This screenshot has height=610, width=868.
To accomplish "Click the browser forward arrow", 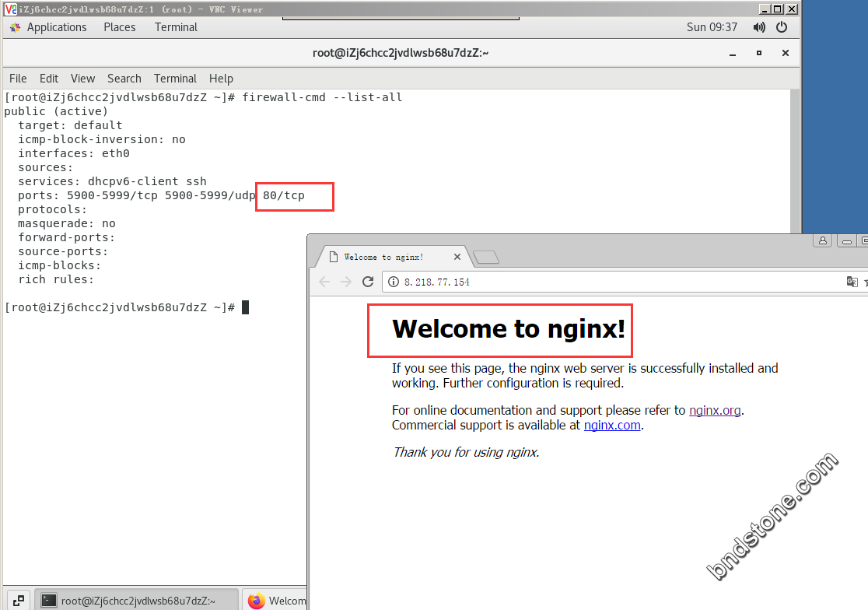I will pos(346,282).
